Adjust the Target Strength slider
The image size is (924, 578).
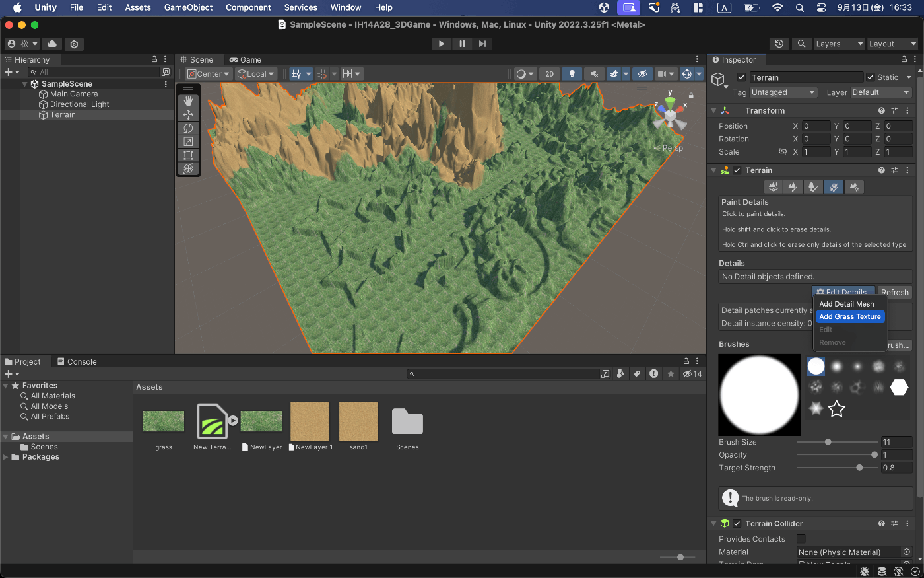pos(837,468)
